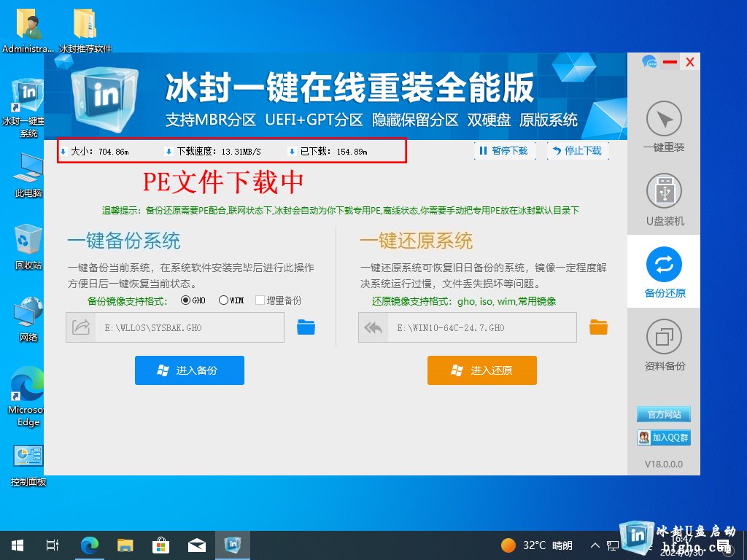Click the network icon in system tray
747x560 pixels.
coord(613,545)
